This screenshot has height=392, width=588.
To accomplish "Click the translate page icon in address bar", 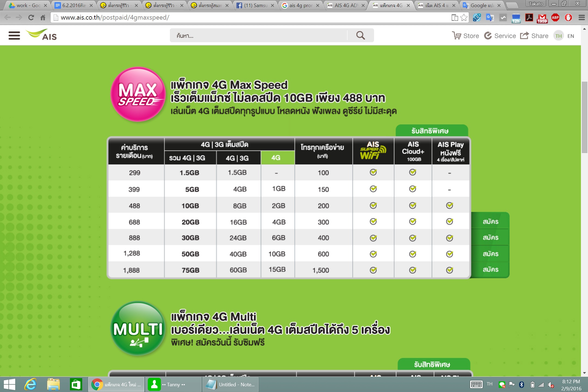I will coord(455,18).
